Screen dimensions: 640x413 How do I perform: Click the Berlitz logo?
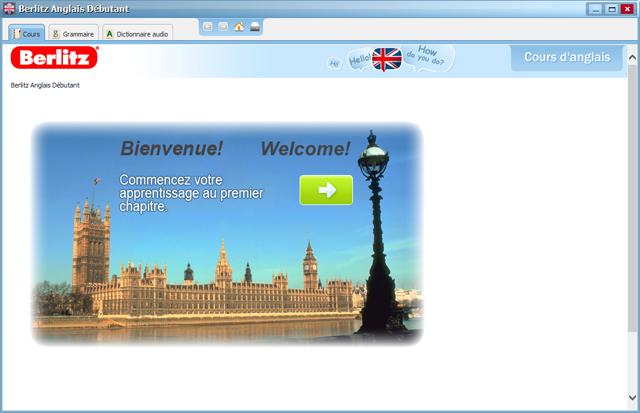[55, 57]
